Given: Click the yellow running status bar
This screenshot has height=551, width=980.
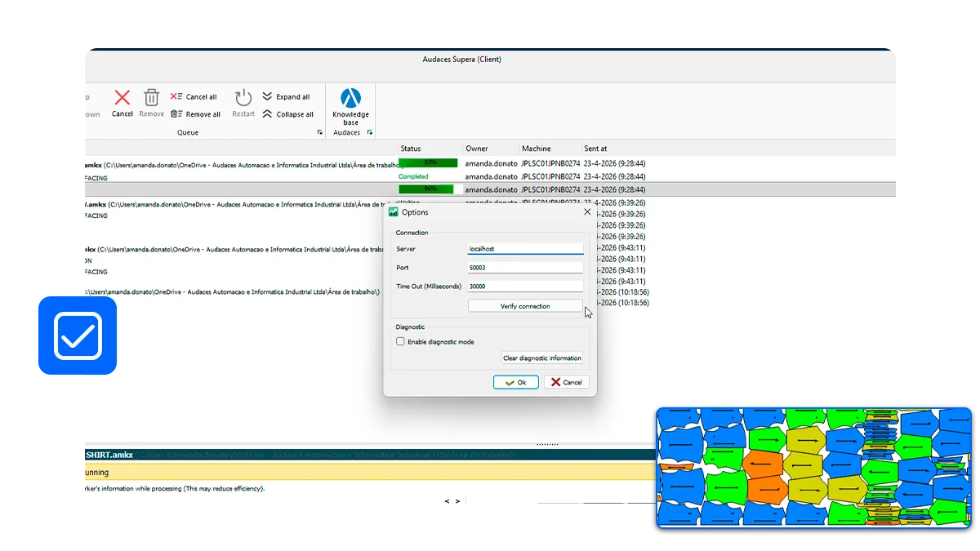Looking at the screenshot, I should pos(370,473).
